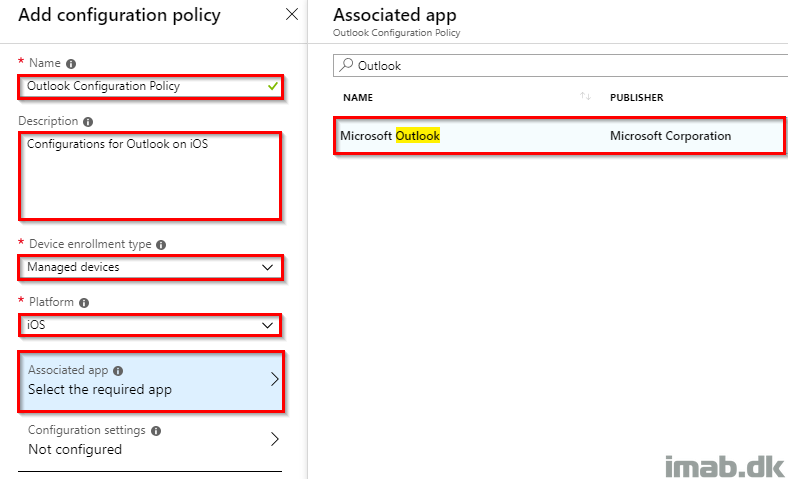Click the search magnifier icon
Image resolution: width=788 pixels, height=479 pixels.
coord(346,65)
